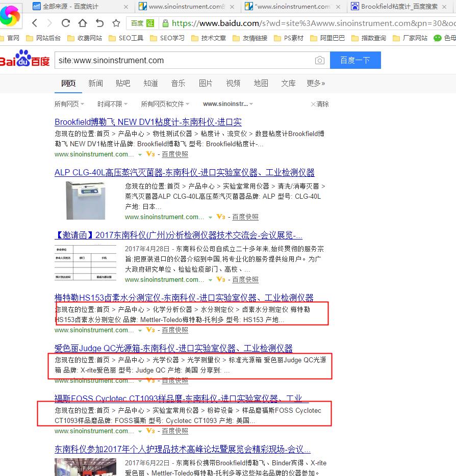The height and width of the screenshot is (476, 456).
Task: Reload the page with the refresh icon
Action: (66, 23)
